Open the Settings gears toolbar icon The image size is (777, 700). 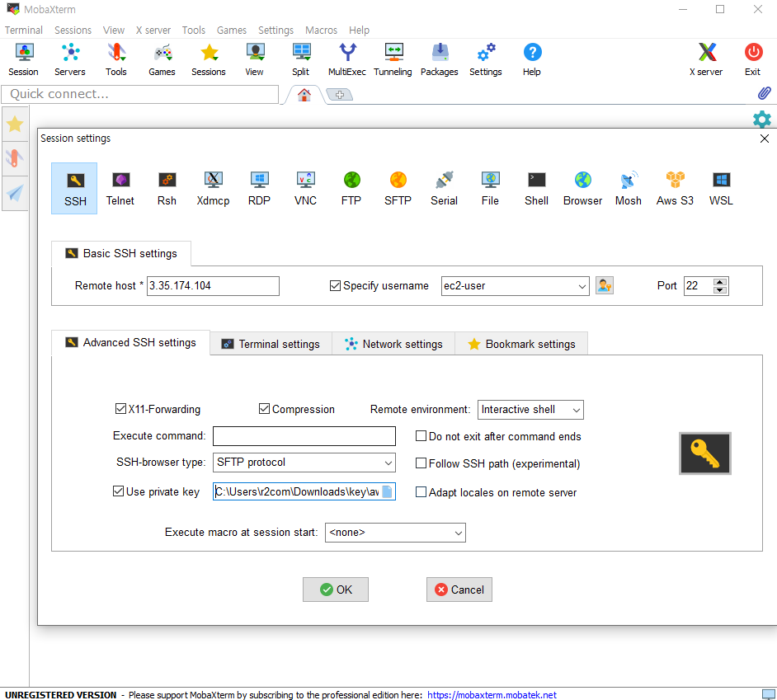(486, 59)
